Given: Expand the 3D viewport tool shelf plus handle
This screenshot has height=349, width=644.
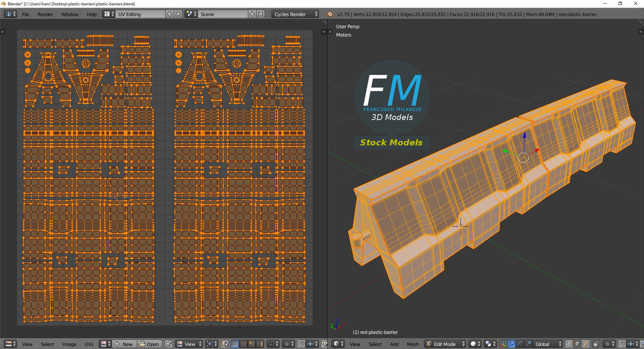Looking at the screenshot, I should 330,32.
